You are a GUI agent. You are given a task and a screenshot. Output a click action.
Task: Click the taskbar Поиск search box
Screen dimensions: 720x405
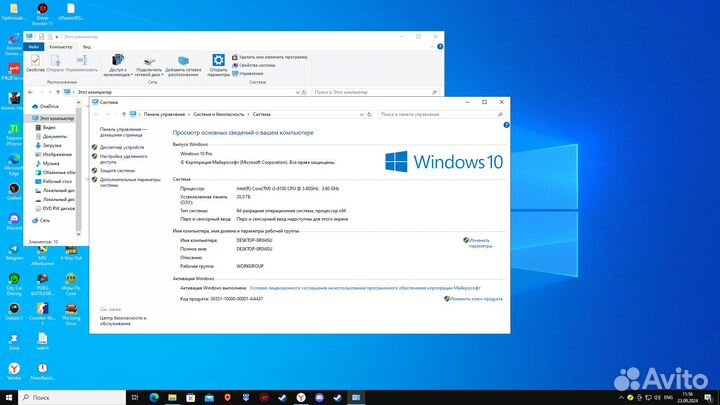tap(72, 398)
